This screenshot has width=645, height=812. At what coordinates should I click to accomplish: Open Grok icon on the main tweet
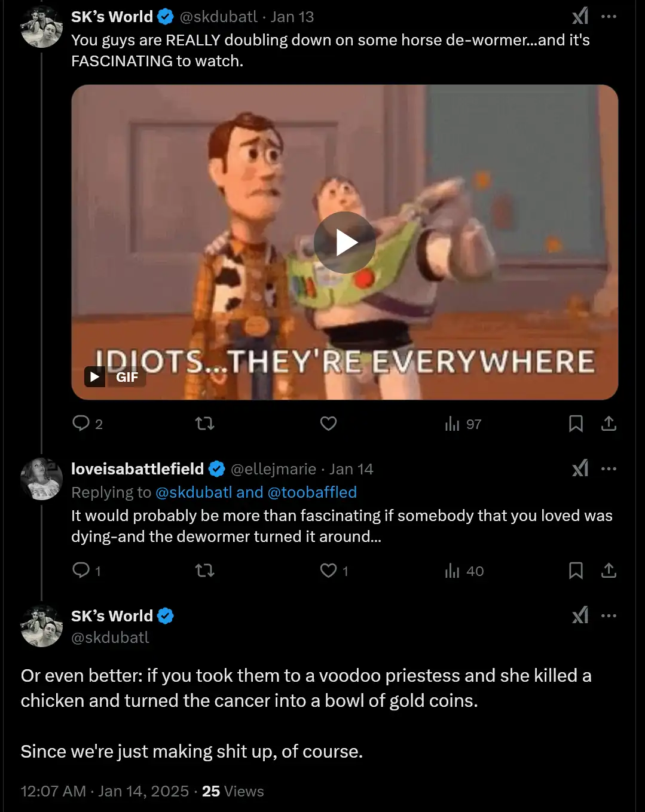580,615
